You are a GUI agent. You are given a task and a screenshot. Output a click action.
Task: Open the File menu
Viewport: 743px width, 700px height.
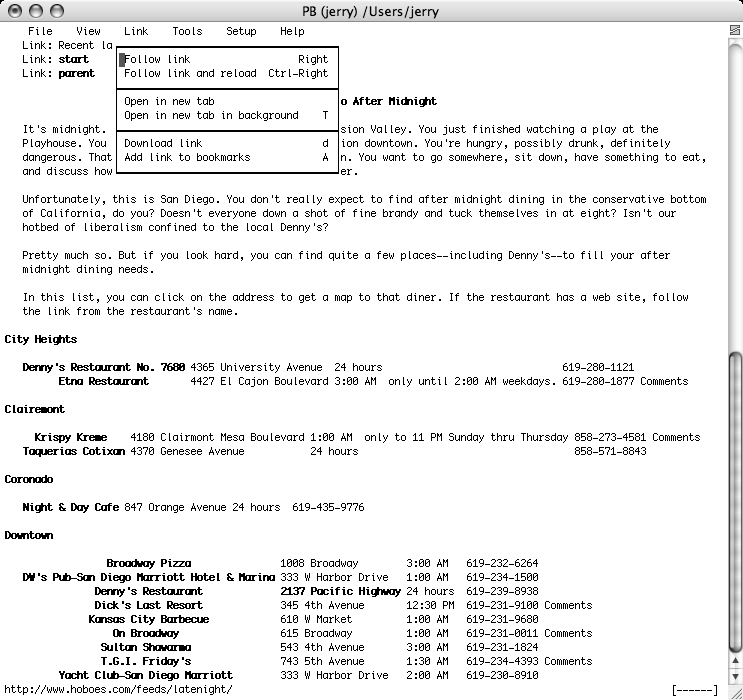point(40,31)
